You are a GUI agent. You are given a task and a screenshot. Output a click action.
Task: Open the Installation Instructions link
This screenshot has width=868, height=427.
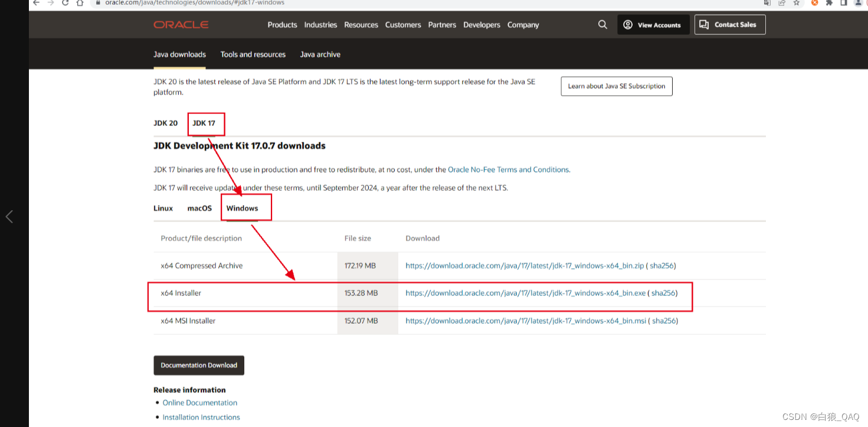201,417
